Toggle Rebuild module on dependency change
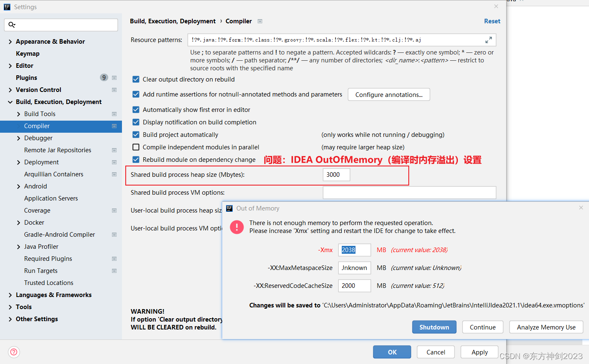This screenshot has width=589, height=364. click(136, 160)
